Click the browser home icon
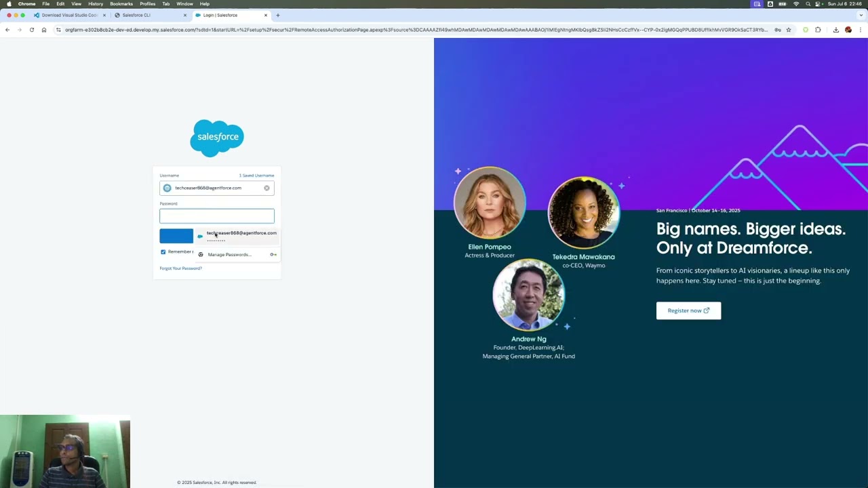The height and width of the screenshot is (488, 868). coord(44,30)
